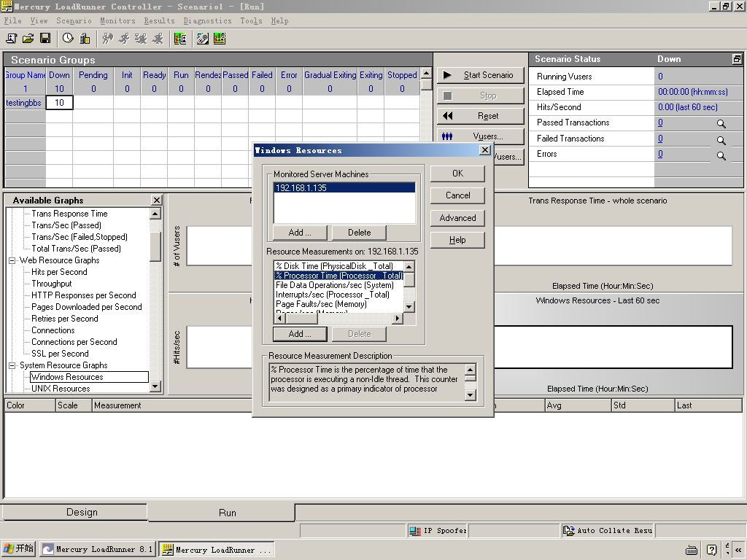Click Available Graphs scroll up arrow

[155, 214]
